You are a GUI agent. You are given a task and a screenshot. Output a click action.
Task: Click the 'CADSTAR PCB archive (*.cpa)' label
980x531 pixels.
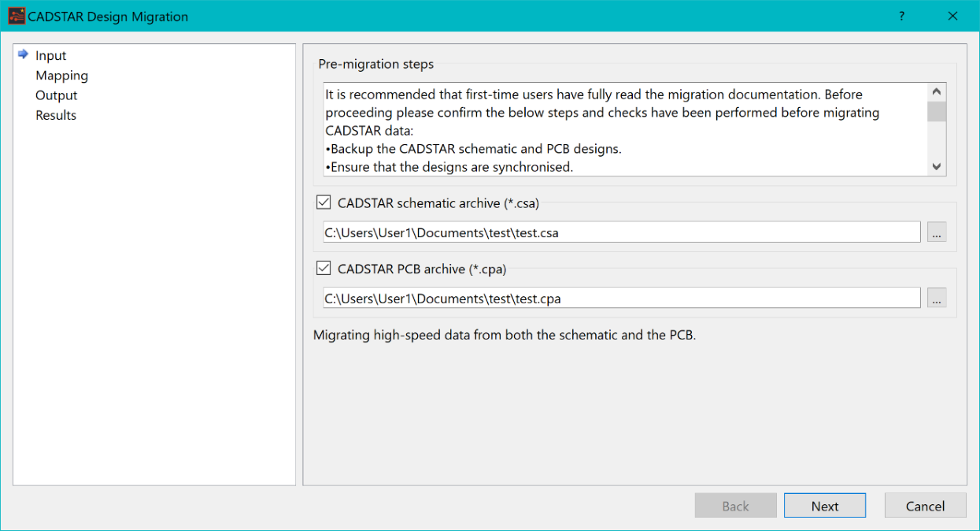pos(422,269)
